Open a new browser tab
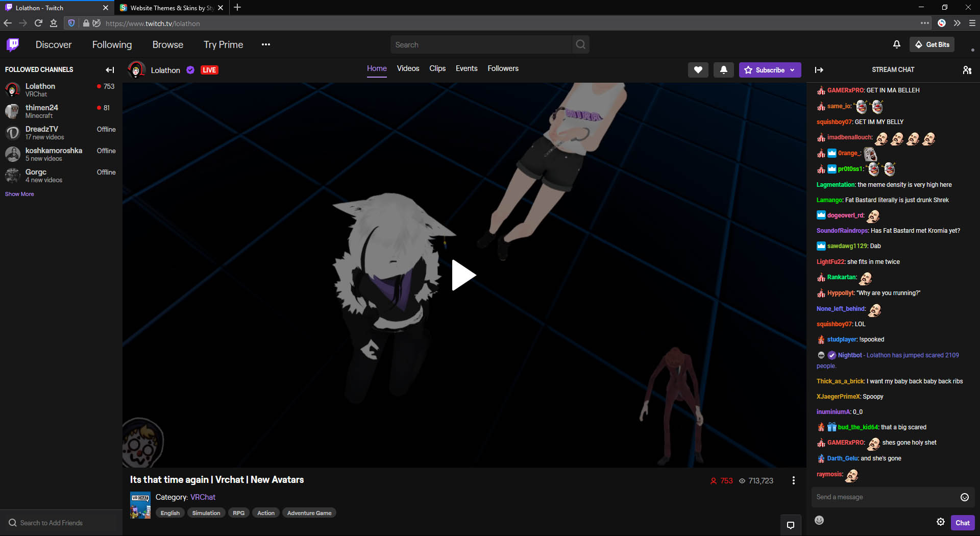 point(237,8)
